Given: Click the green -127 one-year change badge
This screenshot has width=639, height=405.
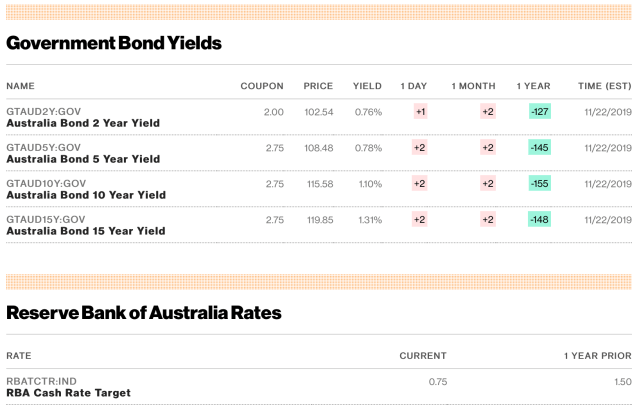Looking at the screenshot, I should (540, 112).
